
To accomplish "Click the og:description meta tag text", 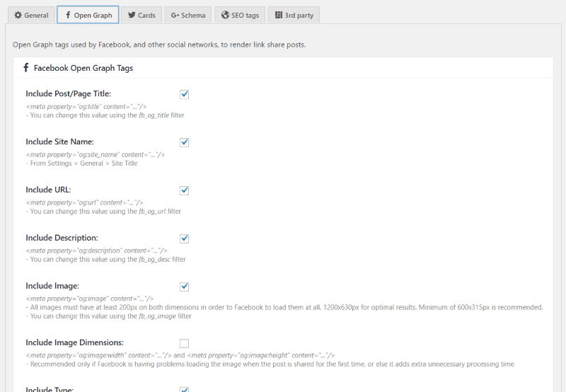I will click(96, 250).
